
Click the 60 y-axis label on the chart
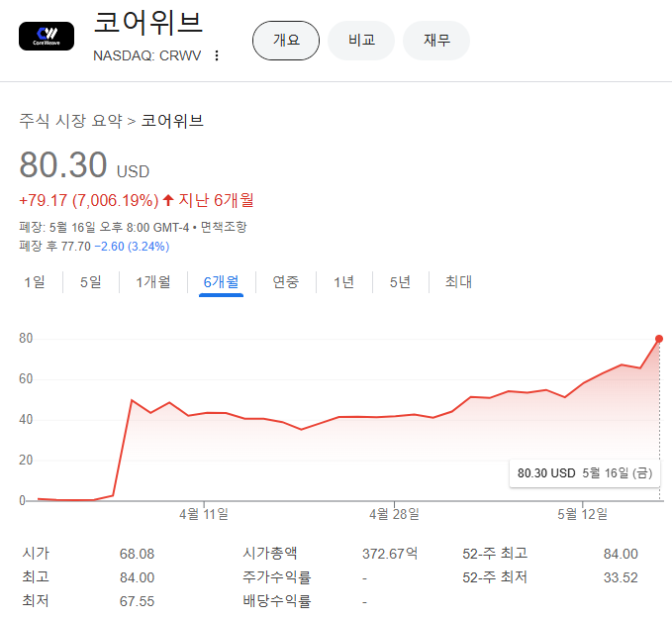26,378
